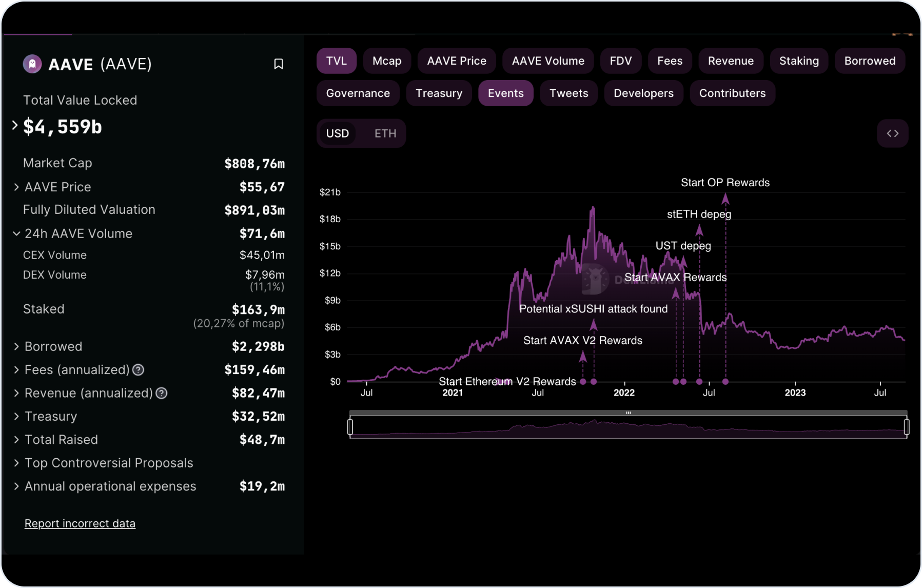
Task: Show help tooltip for Revenue (annualized)
Action: click(162, 394)
